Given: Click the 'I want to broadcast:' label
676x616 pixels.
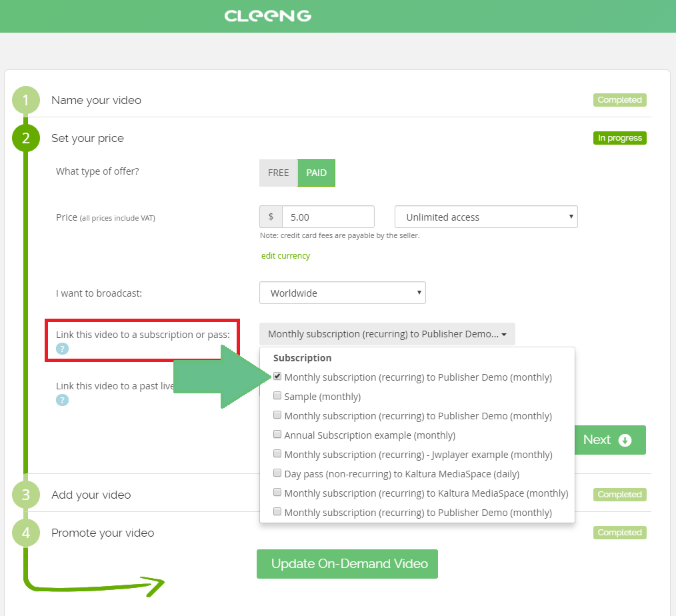Looking at the screenshot, I should [99, 293].
